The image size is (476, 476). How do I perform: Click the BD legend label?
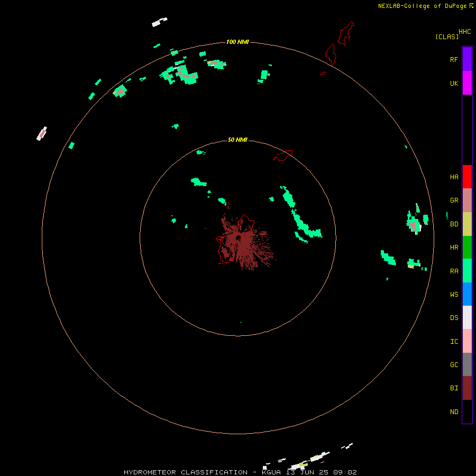point(454,224)
